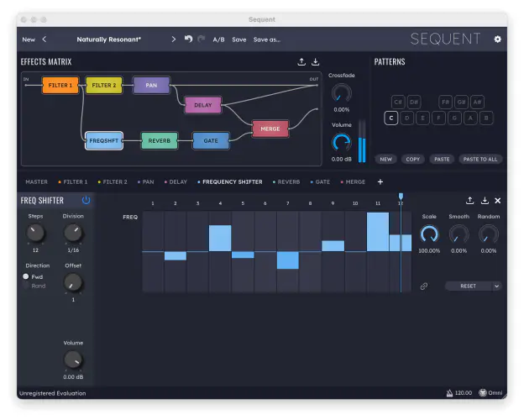
Task: Select pattern key F#
Action: tap(445, 102)
